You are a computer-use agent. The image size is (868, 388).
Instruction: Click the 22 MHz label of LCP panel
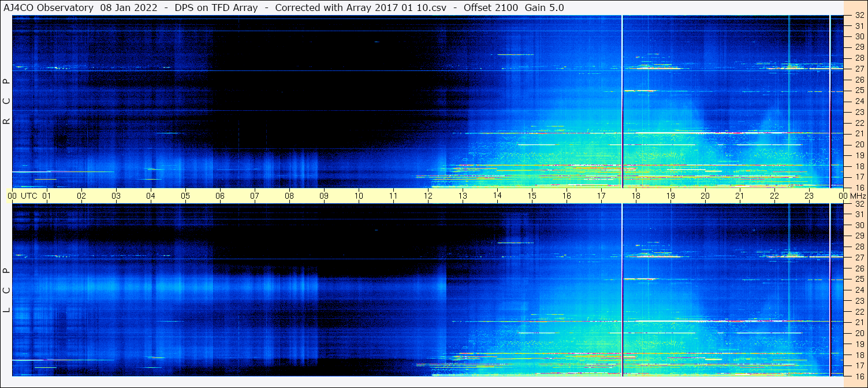(x=859, y=311)
